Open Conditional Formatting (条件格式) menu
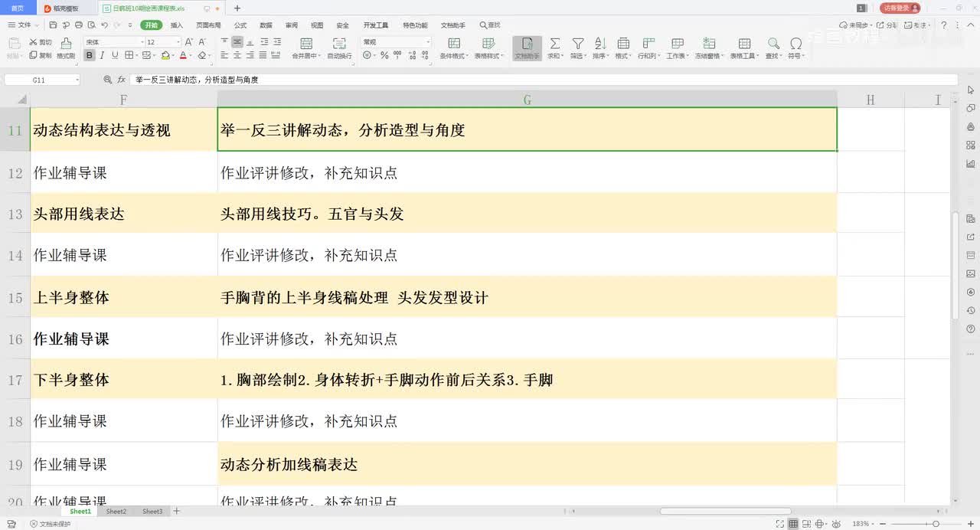Image resolution: width=980 pixels, height=530 pixels. point(454,48)
